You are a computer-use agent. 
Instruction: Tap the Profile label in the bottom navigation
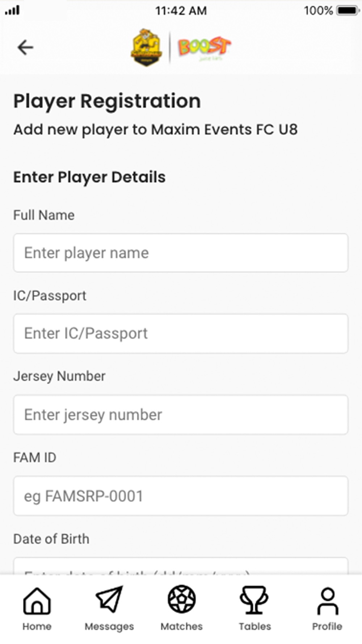click(x=327, y=627)
